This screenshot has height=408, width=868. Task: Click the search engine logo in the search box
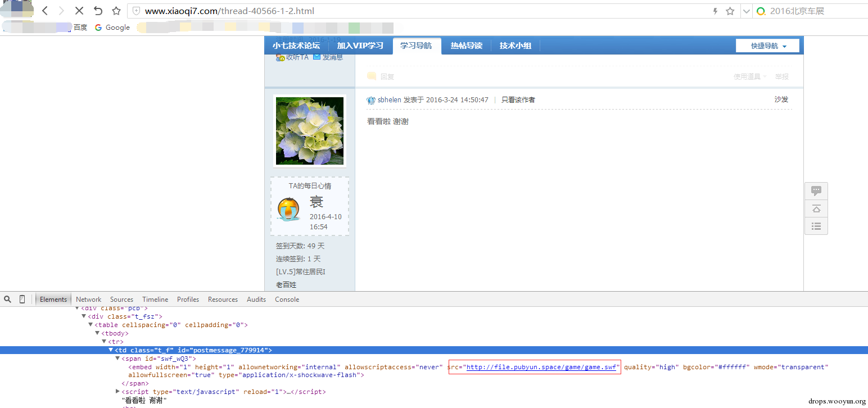click(x=761, y=11)
